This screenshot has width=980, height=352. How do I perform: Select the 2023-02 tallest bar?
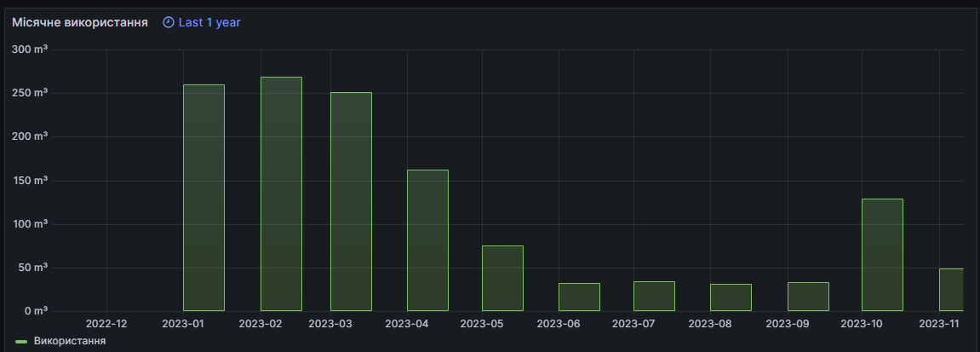click(x=281, y=193)
